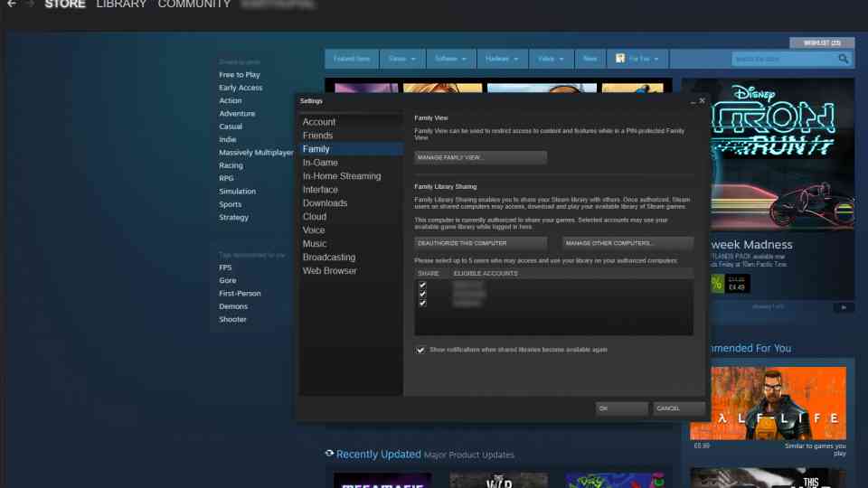Image resolution: width=868 pixels, height=488 pixels.
Task: Advance the featured carousel with arrow button
Action: [844, 307]
